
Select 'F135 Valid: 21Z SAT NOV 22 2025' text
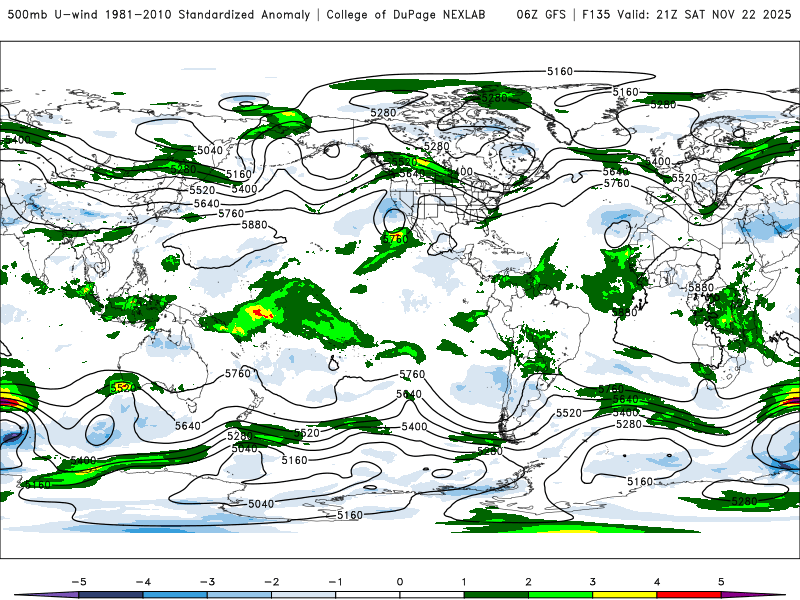(687, 15)
